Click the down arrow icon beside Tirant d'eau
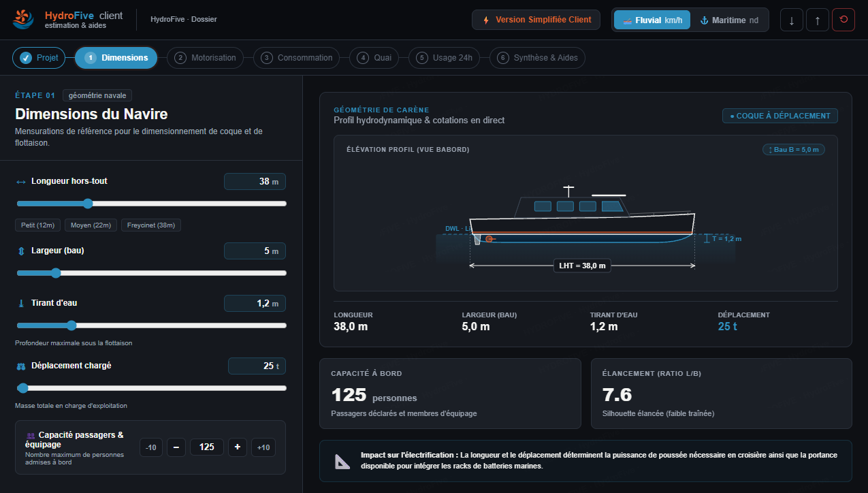This screenshot has height=493, width=868. (20, 303)
